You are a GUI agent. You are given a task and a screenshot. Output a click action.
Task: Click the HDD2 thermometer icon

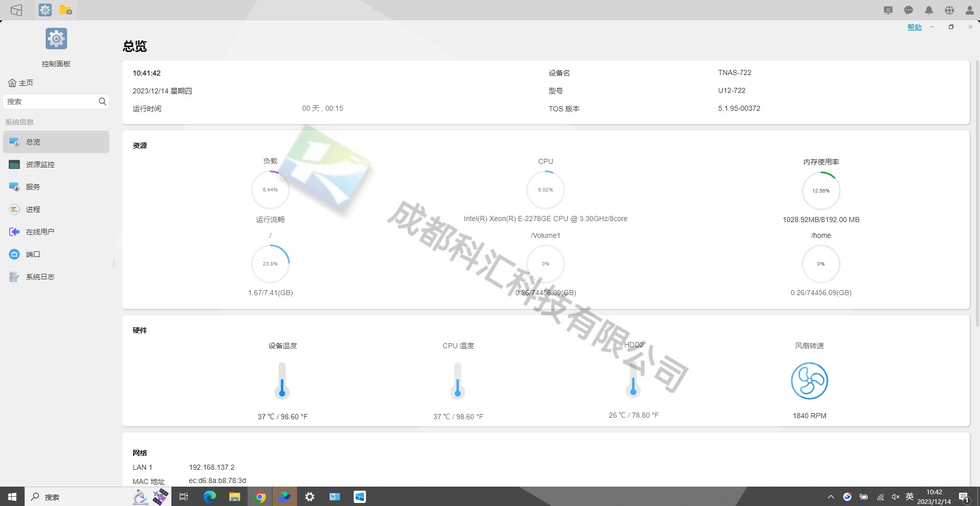coord(633,381)
